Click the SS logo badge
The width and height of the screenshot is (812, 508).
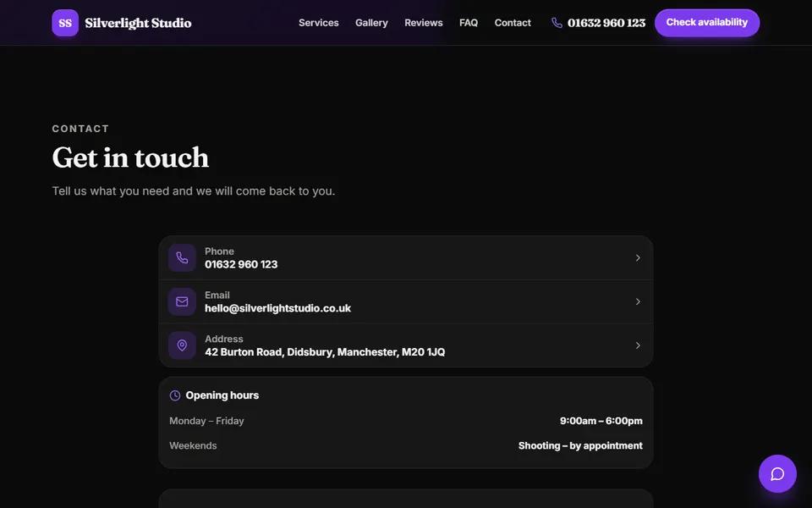coord(65,23)
